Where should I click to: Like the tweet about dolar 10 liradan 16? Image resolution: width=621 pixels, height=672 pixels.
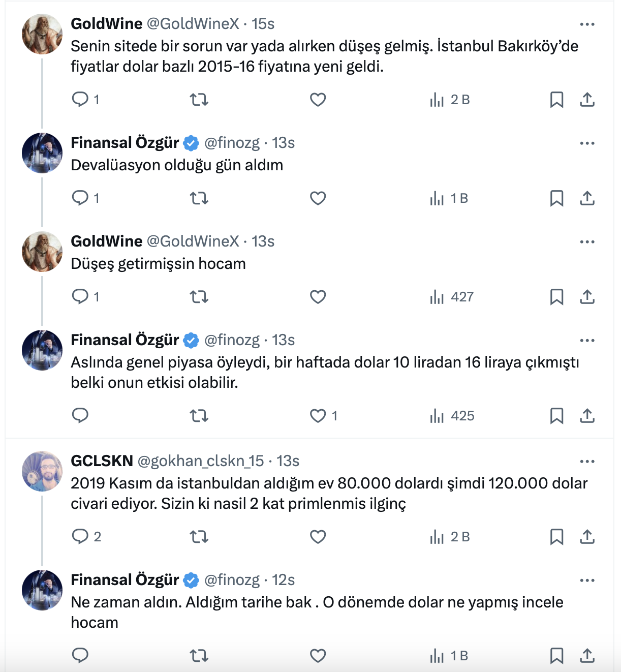[318, 415]
